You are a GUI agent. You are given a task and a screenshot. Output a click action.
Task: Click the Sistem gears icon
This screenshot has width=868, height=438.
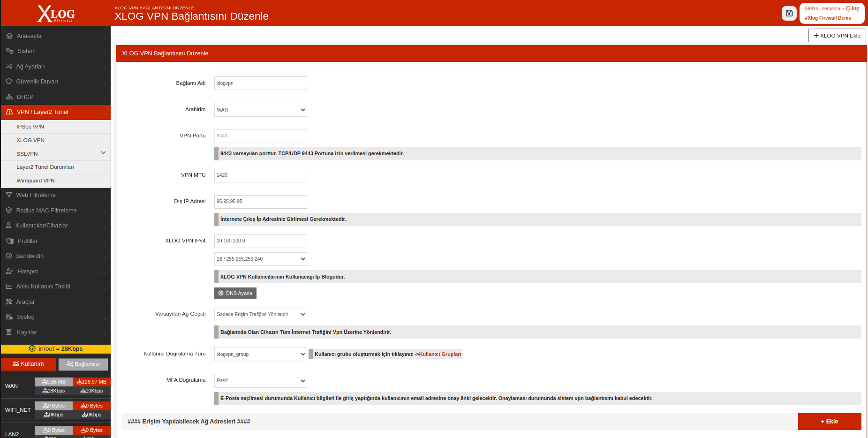9,51
